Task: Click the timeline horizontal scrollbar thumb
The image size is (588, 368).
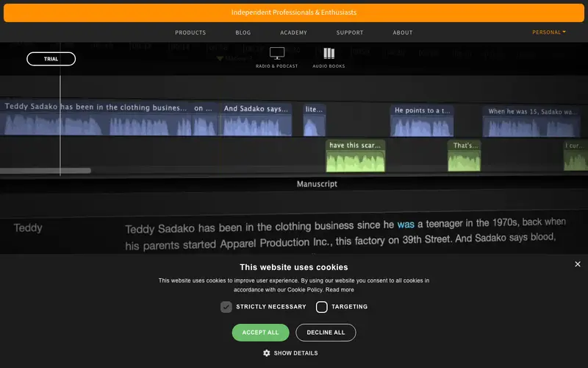Action: click(46, 171)
